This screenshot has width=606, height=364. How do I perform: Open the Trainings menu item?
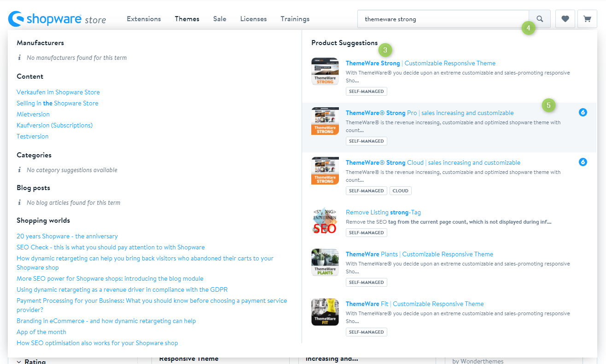(295, 19)
